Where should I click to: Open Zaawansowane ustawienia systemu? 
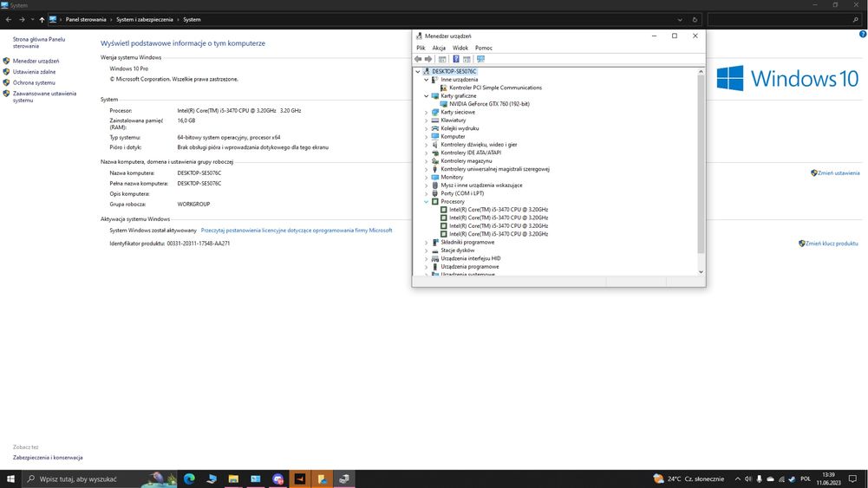click(44, 97)
